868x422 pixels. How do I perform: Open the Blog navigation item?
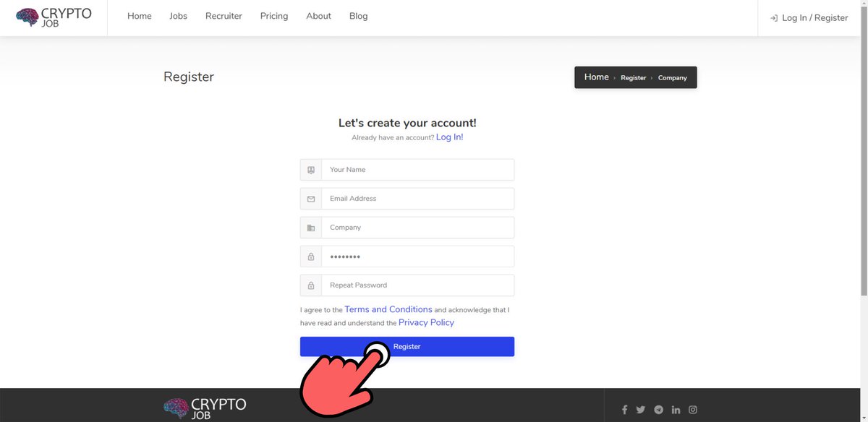click(359, 16)
